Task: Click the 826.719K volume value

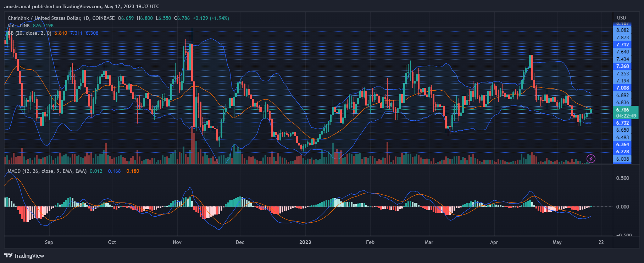Action: point(43,25)
